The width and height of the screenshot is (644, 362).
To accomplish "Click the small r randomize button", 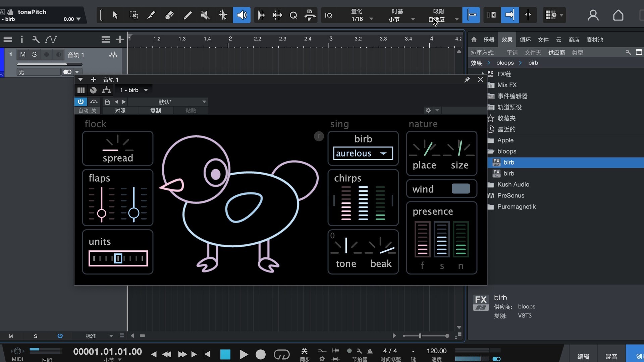I will point(319,136).
